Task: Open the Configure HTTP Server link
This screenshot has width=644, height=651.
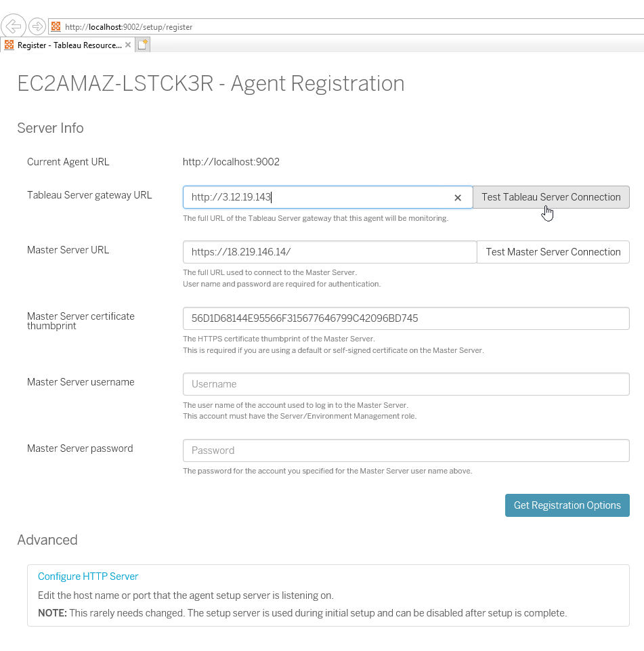Action: point(88,576)
